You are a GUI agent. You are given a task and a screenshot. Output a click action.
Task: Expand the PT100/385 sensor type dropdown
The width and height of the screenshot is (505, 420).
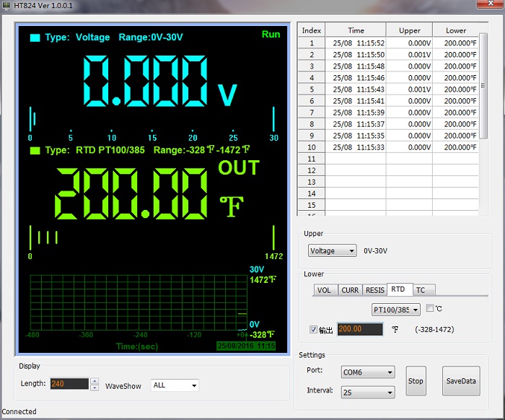395,310
